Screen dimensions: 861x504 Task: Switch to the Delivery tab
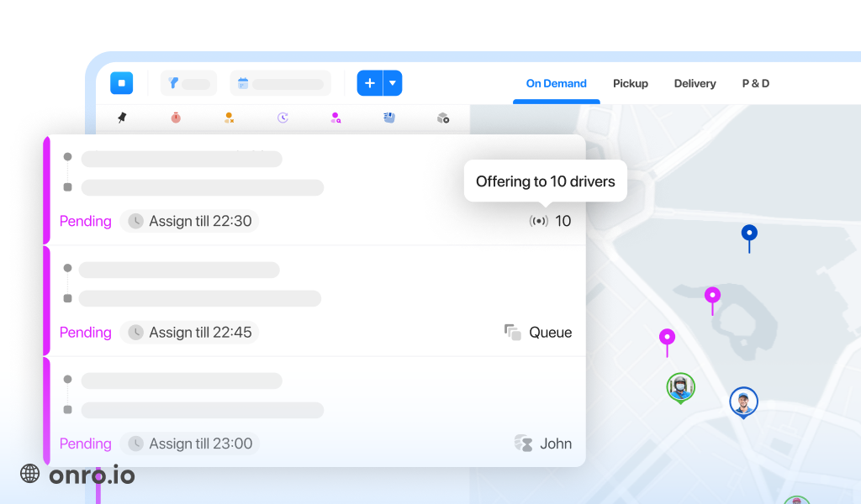click(x=695, y=83)
